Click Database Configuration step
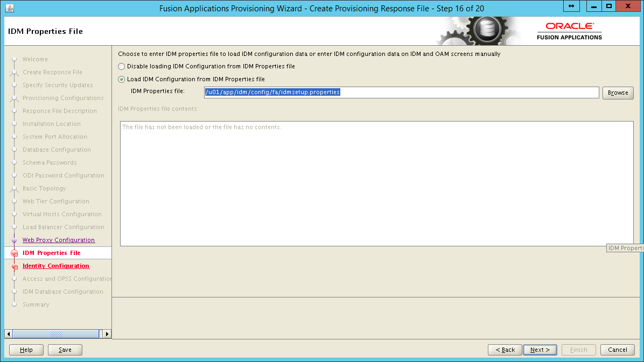Viewport: 644px width, 362px height. [57, 150]
